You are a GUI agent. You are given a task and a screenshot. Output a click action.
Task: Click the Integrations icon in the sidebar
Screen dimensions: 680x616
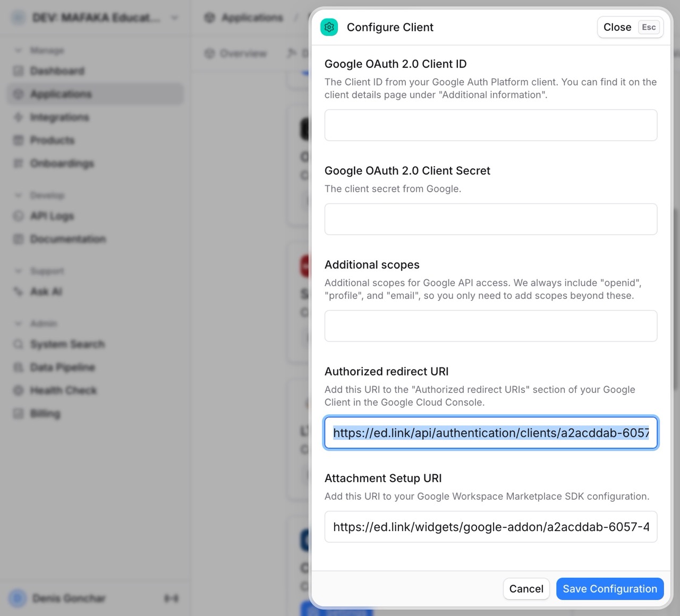(19, 117)
